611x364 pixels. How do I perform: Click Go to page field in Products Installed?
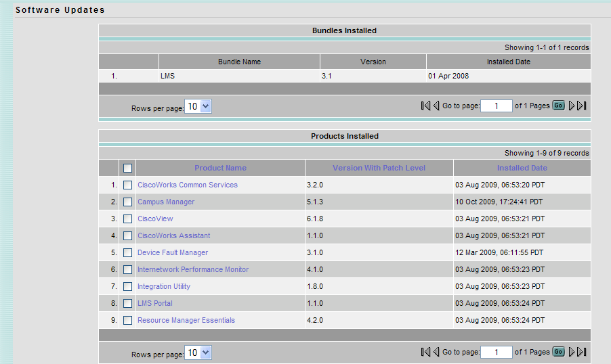tap(497, 352)
